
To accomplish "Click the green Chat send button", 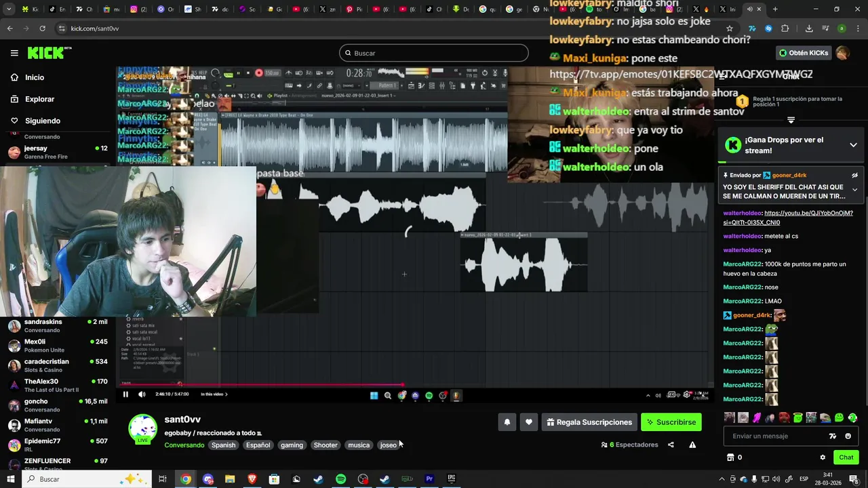I will pyautogui.click(x=846, y=457).
